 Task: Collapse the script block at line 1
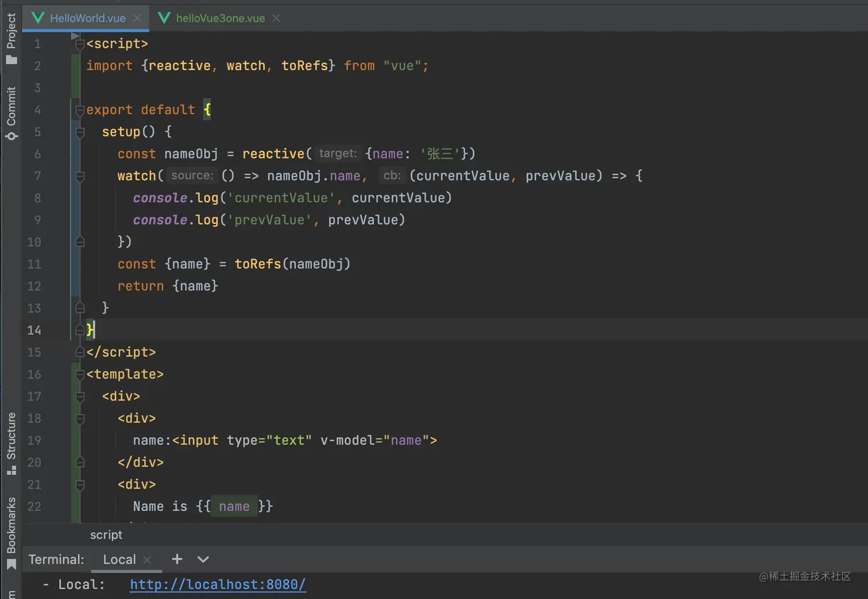(x=80, y=44)
